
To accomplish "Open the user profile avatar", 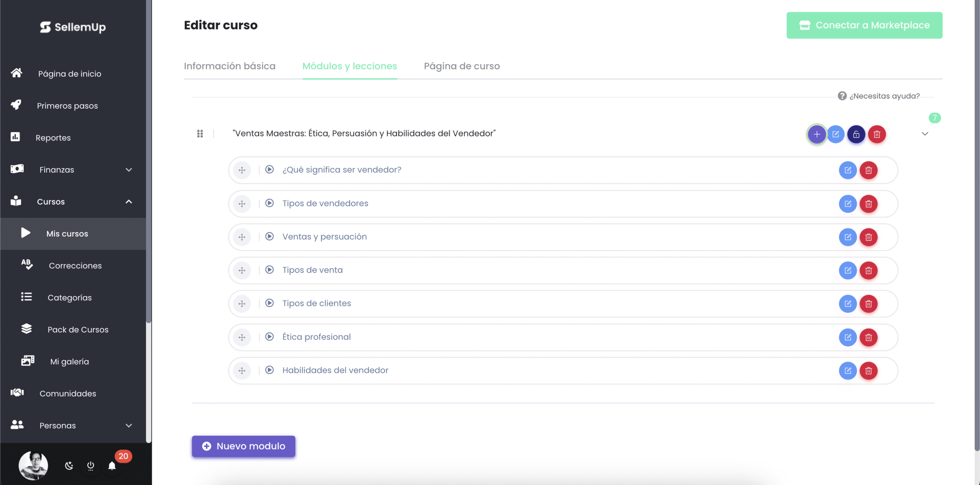I will (33, 465).
